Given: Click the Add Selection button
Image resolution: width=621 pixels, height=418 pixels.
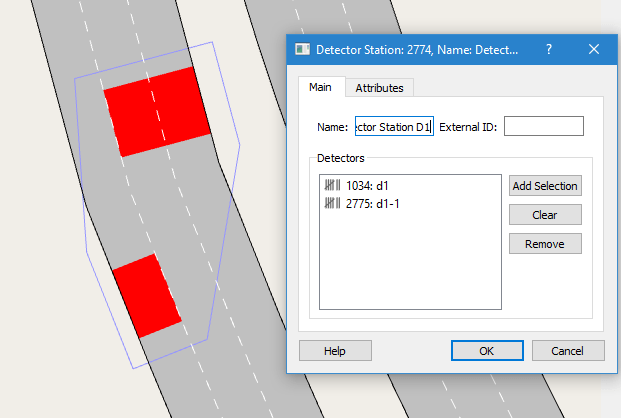Looking at the screenshot, I should pyautogui.click(x=545, y=186).
